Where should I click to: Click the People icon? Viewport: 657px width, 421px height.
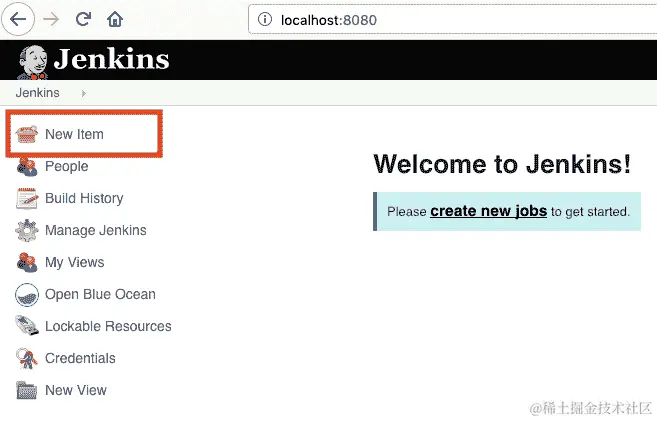27,166
